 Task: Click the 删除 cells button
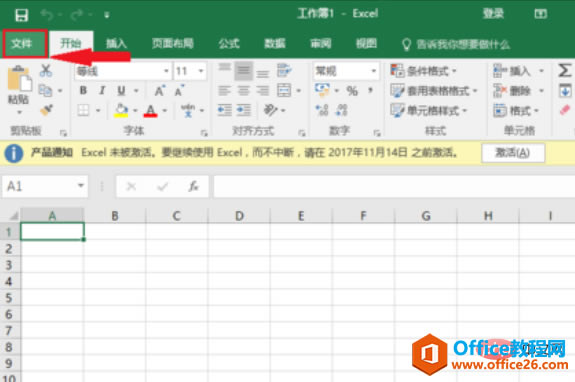[x=512, y=91]
